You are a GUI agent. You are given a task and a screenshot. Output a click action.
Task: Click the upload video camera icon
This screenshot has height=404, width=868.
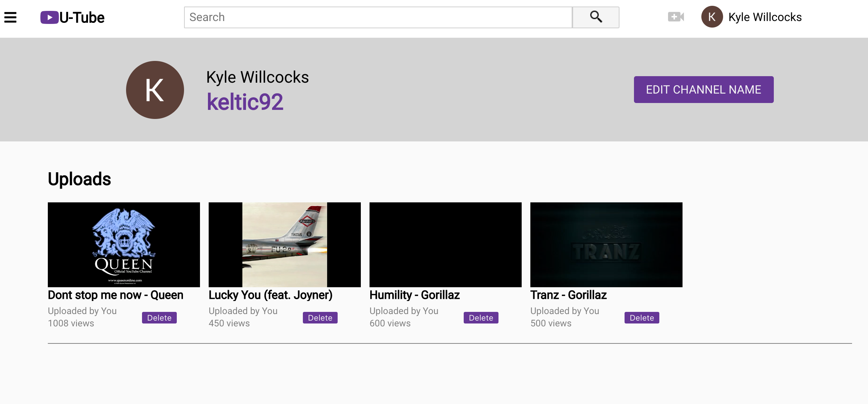pos(676,17)
